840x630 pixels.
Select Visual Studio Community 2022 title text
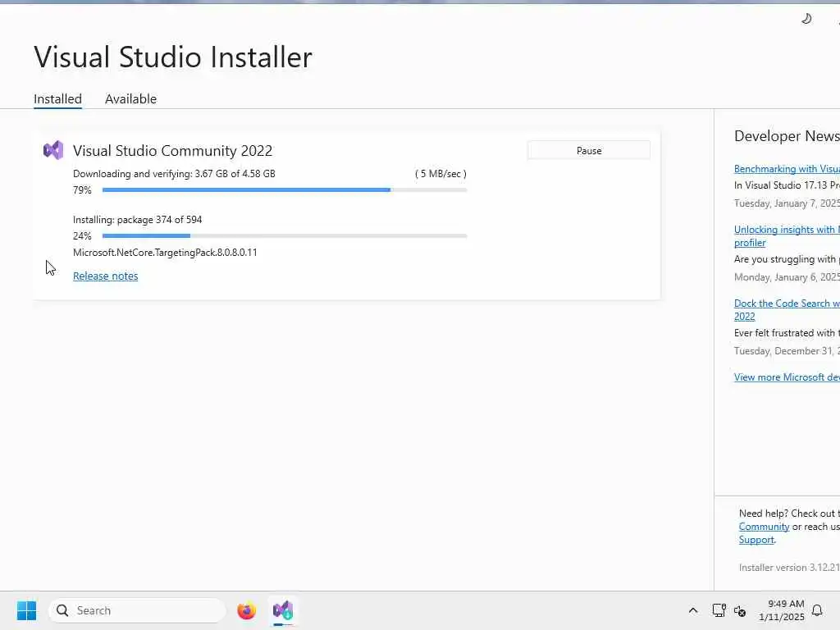[172, 151]
